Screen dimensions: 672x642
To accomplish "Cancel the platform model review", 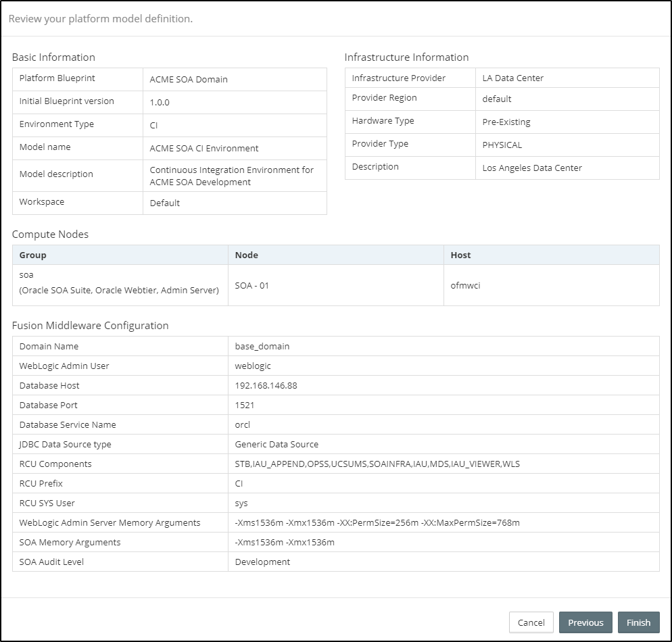I will click(531, 622).
